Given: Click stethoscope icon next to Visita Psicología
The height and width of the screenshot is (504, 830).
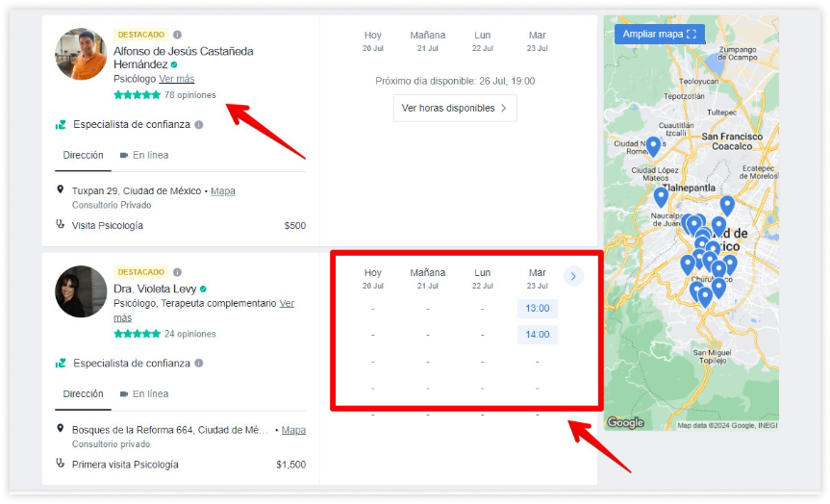Looking at the screenshot, I should click(61, 224).
